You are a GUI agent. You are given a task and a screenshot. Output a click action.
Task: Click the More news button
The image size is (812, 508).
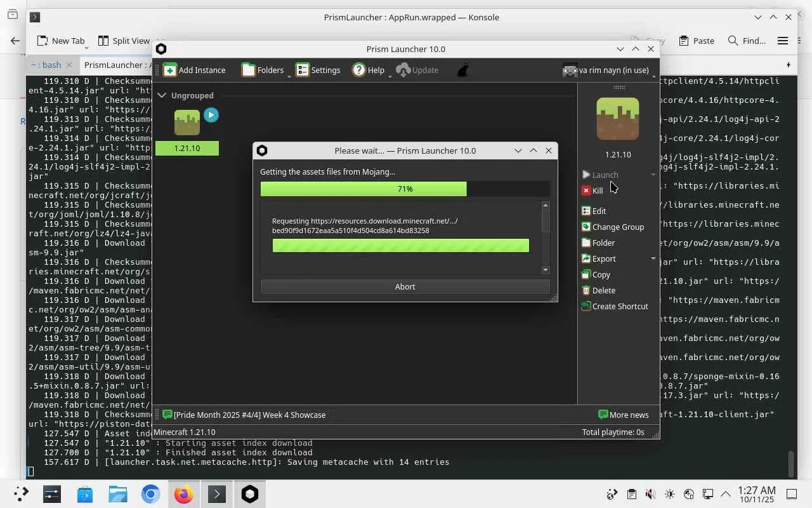tap(624, 415)
